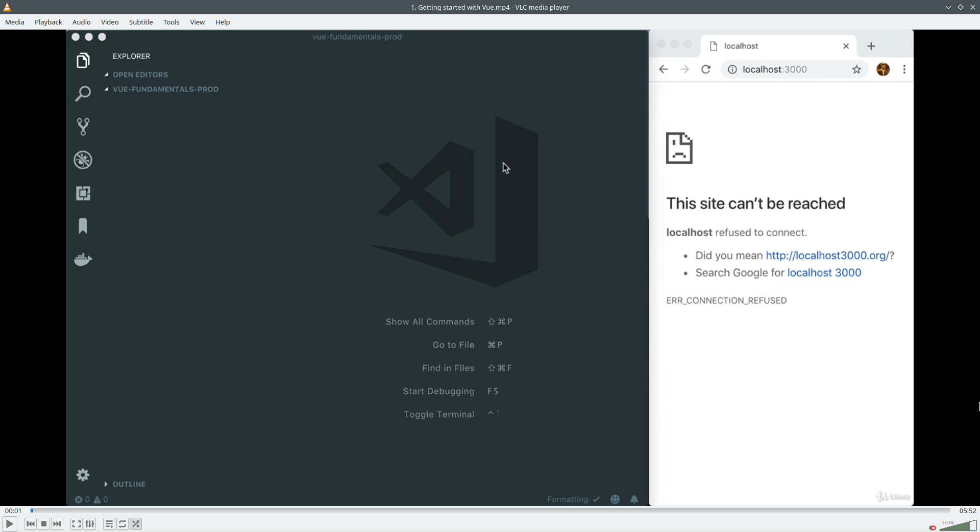This screenshot has width=980, height=532.
Task: Open the Video menu
Action: (110, 22)
